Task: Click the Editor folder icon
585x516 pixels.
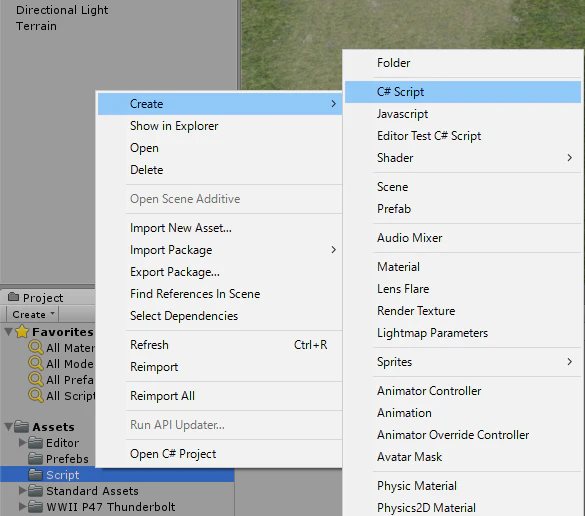Action: [x=35, y=442]
